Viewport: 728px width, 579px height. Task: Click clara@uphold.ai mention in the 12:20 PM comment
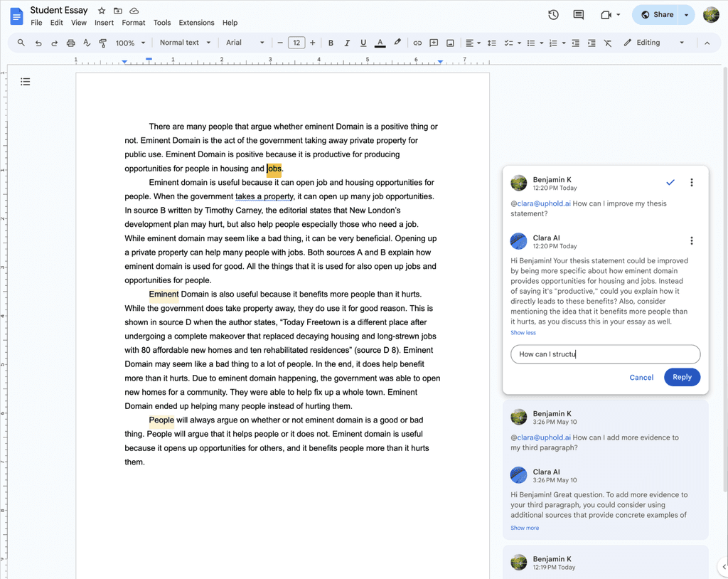pos(544,203)
